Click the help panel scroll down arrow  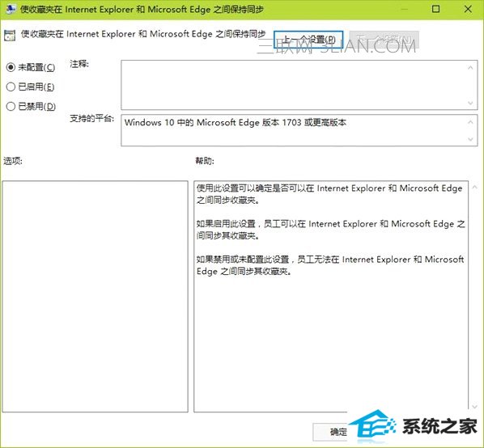pyautogui.click(x=474, y=407)
